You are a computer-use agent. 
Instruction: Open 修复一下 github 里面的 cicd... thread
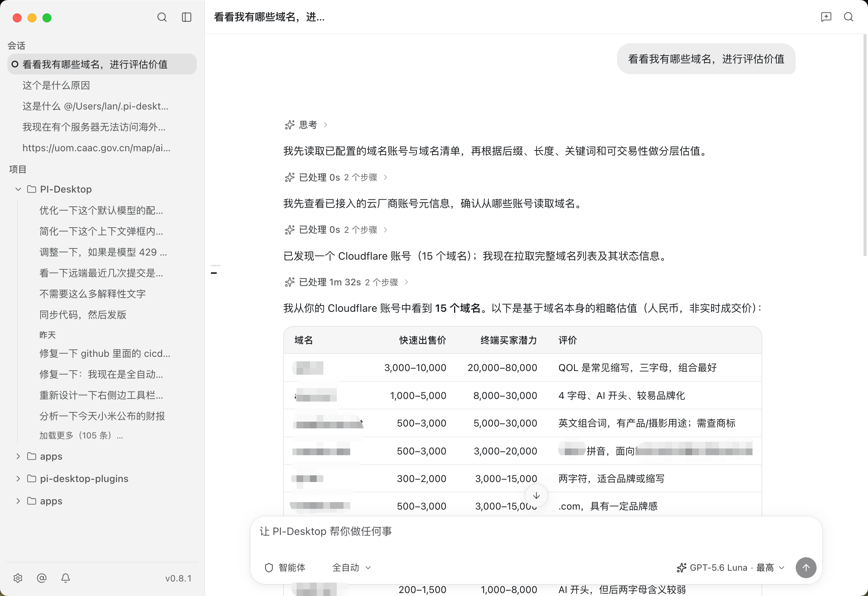point(105,354)
